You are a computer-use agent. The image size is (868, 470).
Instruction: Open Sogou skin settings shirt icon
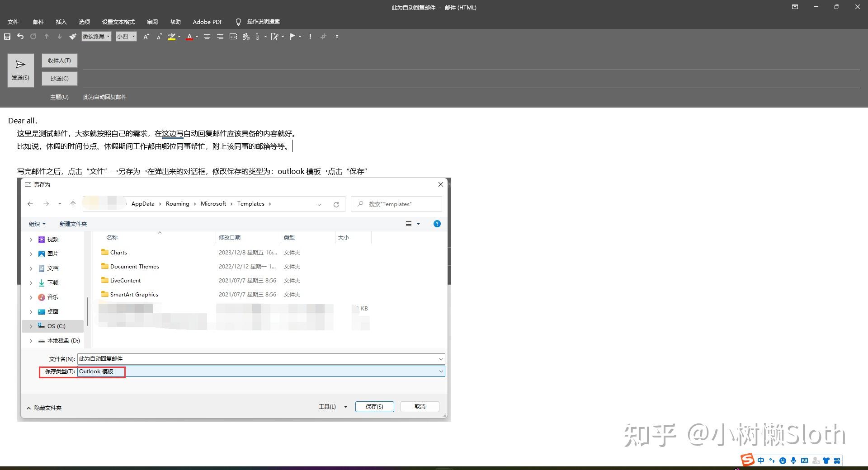pos(826,461)
